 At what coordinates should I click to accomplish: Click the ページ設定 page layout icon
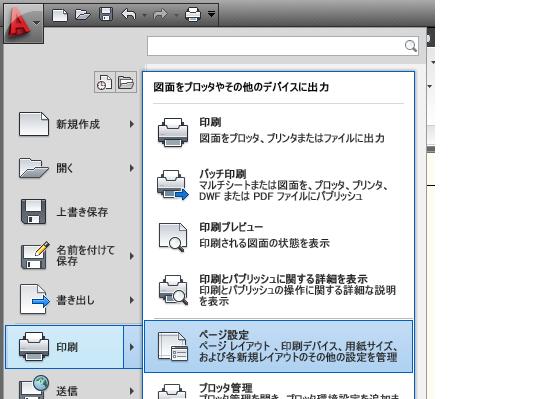click(173, 347)
